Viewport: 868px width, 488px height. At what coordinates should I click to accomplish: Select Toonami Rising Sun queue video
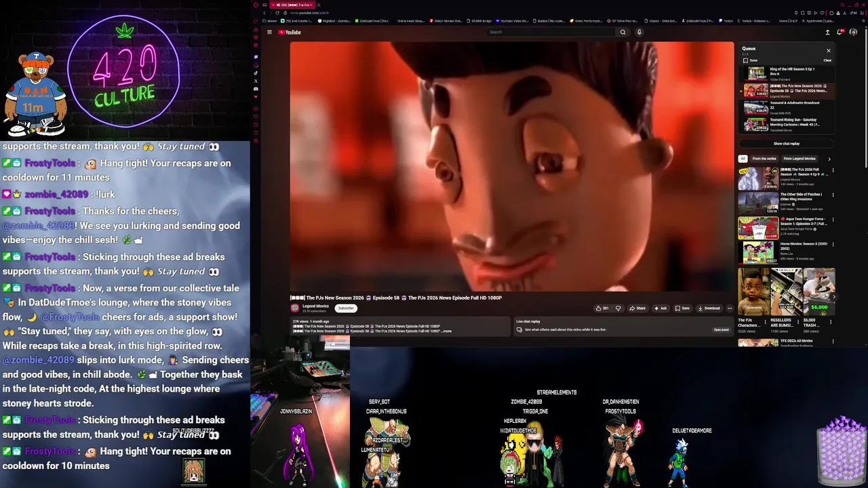tap(787, 124)
